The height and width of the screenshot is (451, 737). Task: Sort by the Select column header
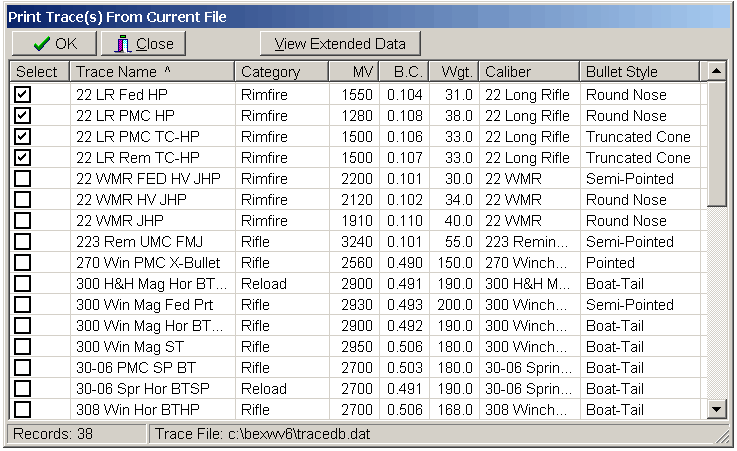pyautogui.click(x=39, y=71)
